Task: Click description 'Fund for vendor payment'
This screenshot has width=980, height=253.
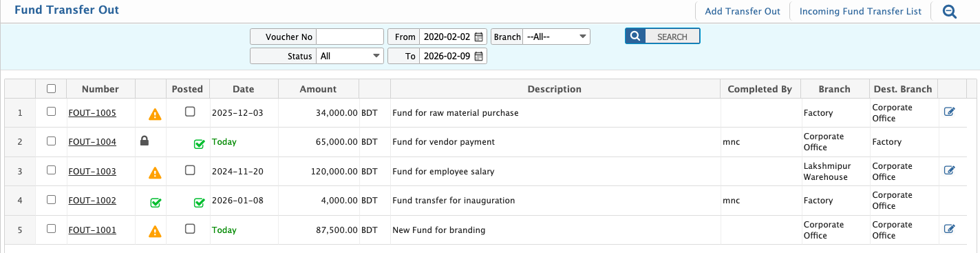Action: (x=443, y=142)
